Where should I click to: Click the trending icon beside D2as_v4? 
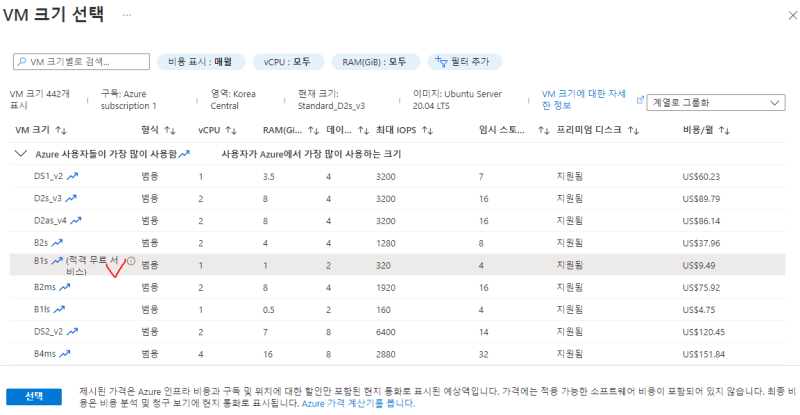click(x=76, y=221)
